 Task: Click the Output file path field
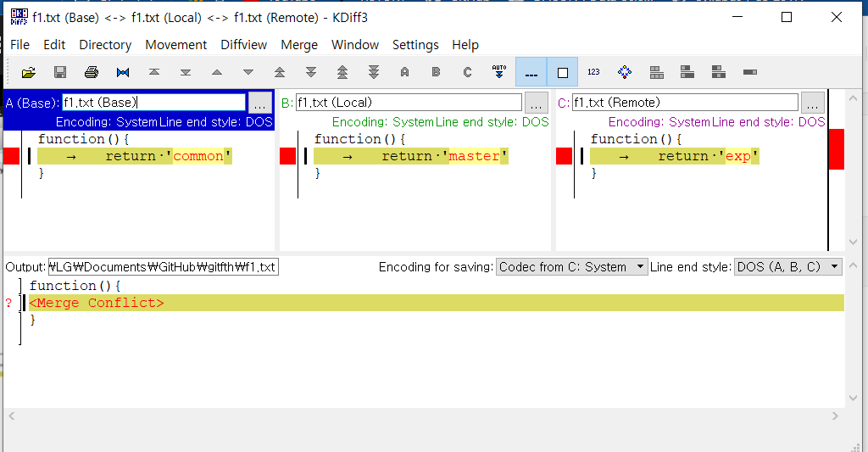[x=164, y=267]
